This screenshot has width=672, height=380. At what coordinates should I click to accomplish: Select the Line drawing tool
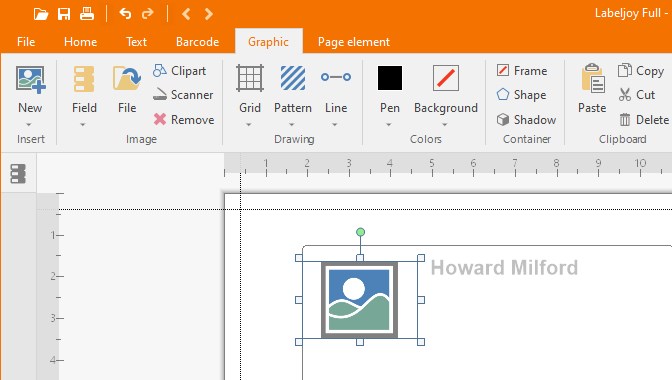336,89
